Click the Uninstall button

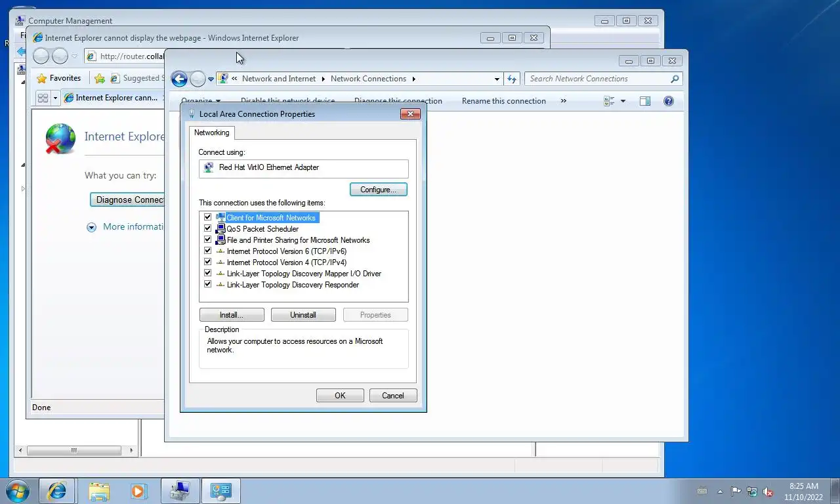(x=303, y=315)
